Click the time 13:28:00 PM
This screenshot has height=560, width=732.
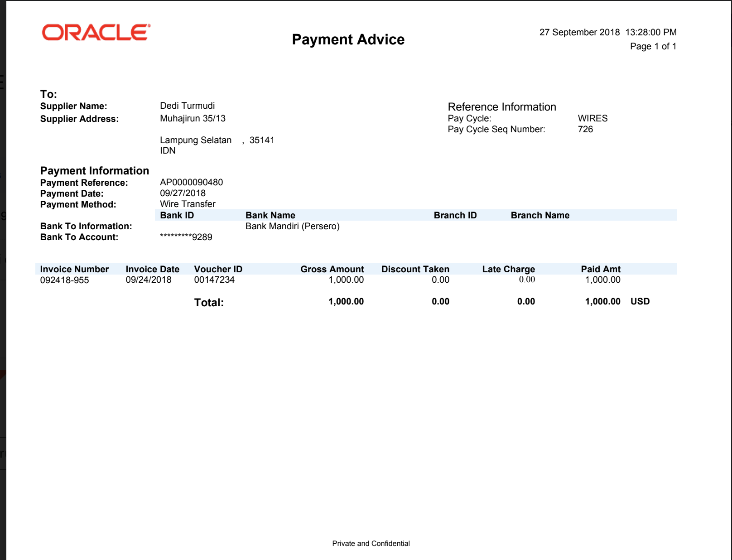tap(651, 32)
